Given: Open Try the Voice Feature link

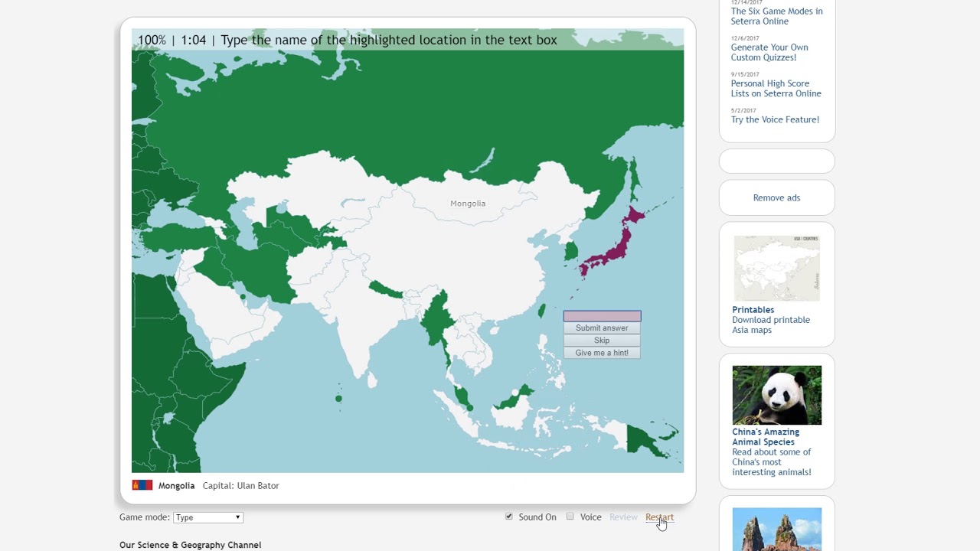Looking at the screenshot, I should pos(775,119).
